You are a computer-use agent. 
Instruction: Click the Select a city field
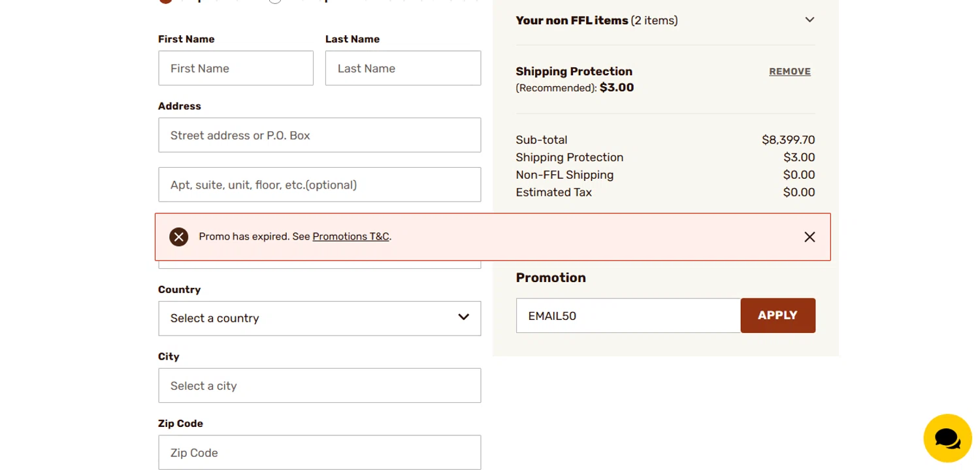pos(319,385)
